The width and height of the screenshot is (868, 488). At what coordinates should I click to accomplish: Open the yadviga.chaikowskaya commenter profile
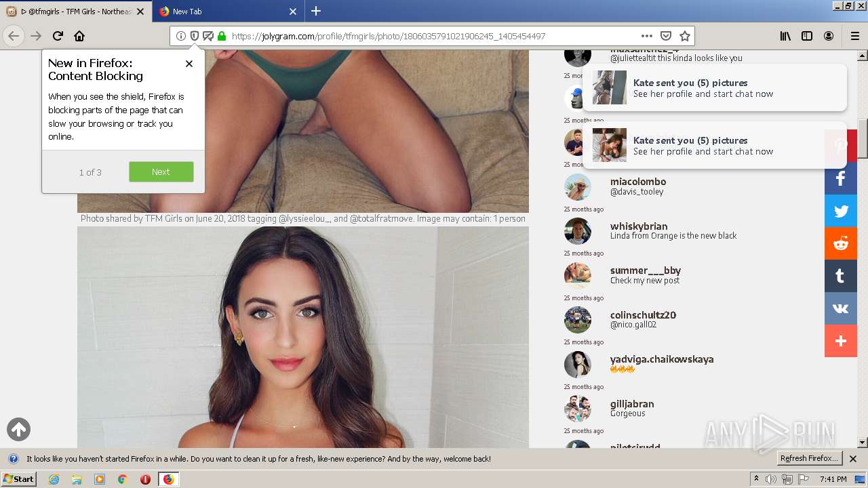662,359
